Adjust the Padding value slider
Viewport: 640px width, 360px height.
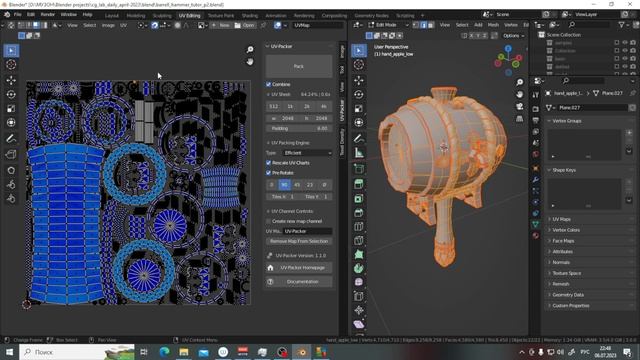click(x=299, y=129)
